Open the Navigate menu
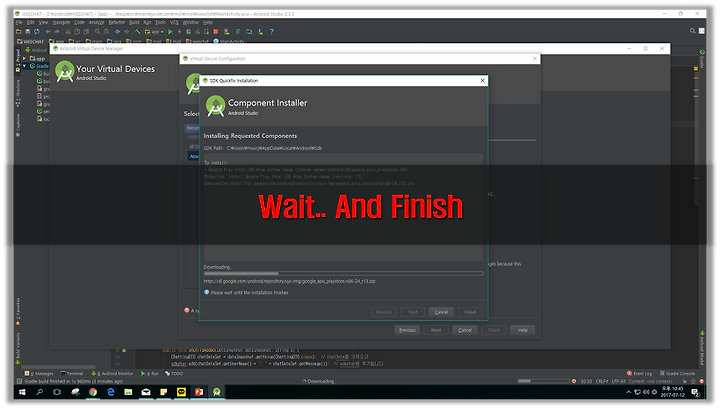 coord(61,22)
